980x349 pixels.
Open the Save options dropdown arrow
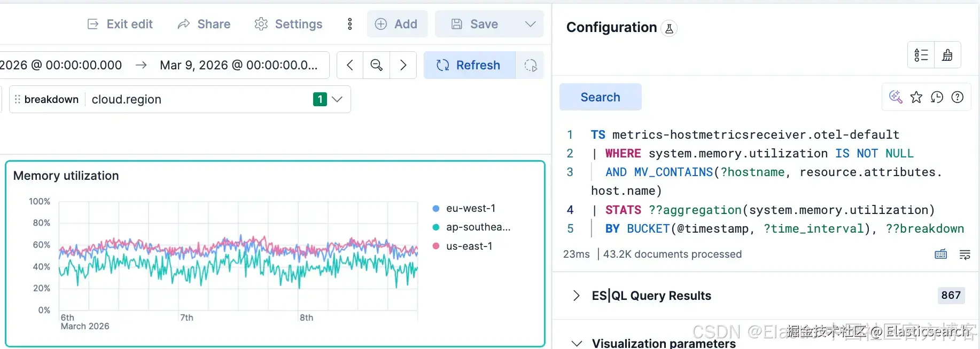530,24
